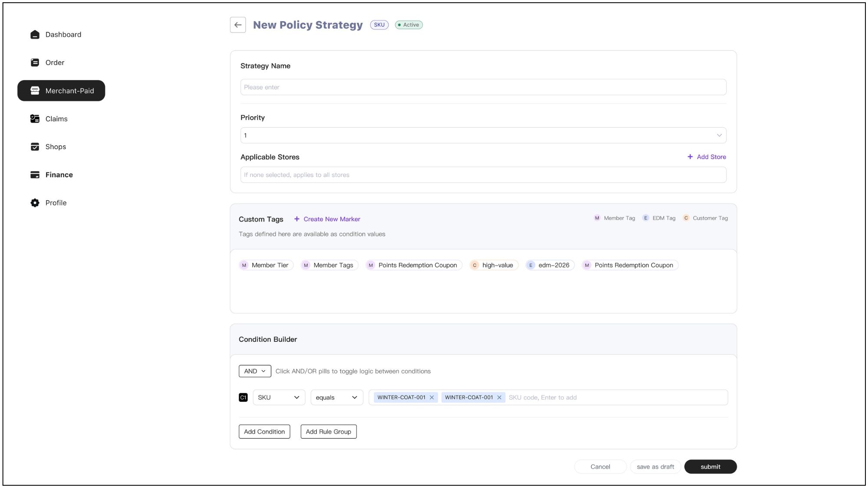Remove the first WINTER-COAT-001 chip
Viewport: 868px width, 488px height.
click(x=432, y=397)
